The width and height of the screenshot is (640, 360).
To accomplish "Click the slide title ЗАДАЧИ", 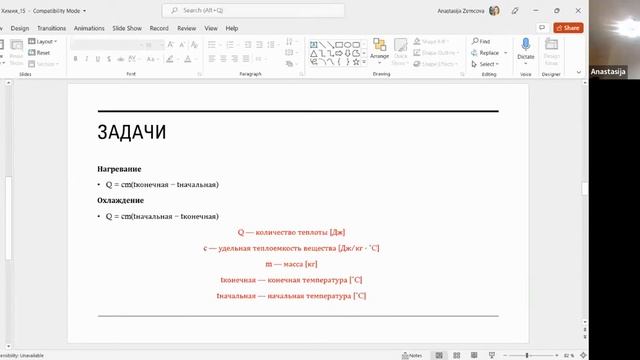I will [132, 132].
